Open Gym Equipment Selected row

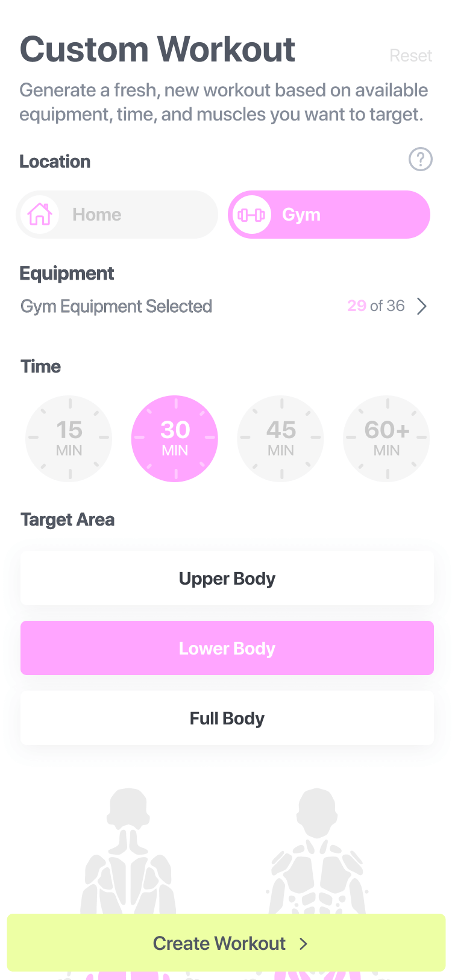point(116,306)
